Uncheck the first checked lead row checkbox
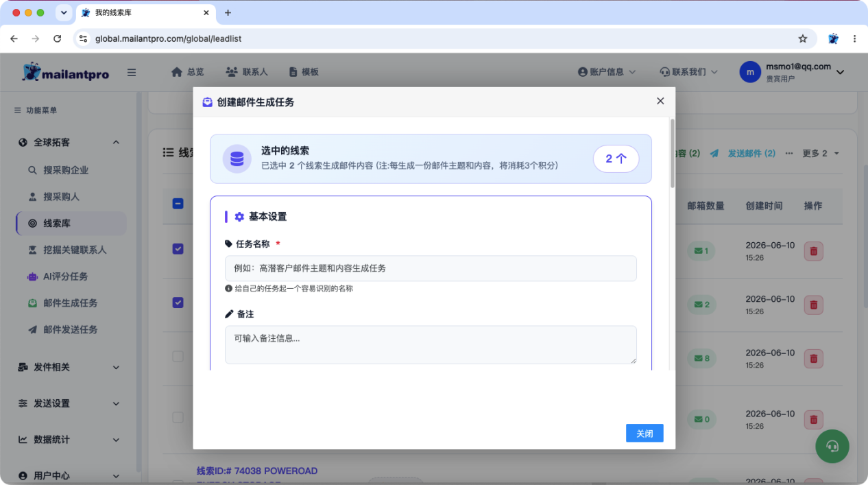This screenshot has width=868, height=485. [178, 249]
